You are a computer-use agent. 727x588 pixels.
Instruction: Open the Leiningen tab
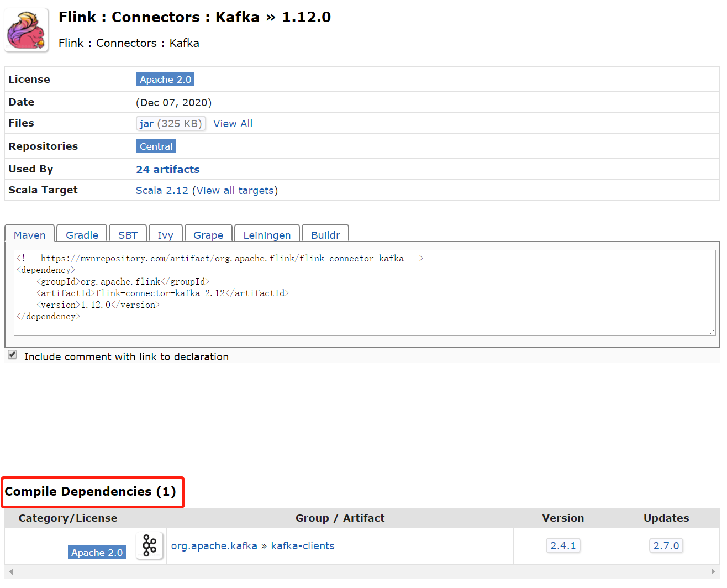coord(267,234)
